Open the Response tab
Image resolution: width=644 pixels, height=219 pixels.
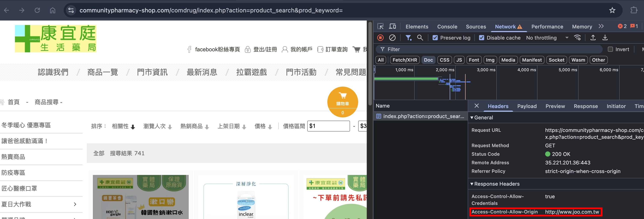(x=586, y=106)
